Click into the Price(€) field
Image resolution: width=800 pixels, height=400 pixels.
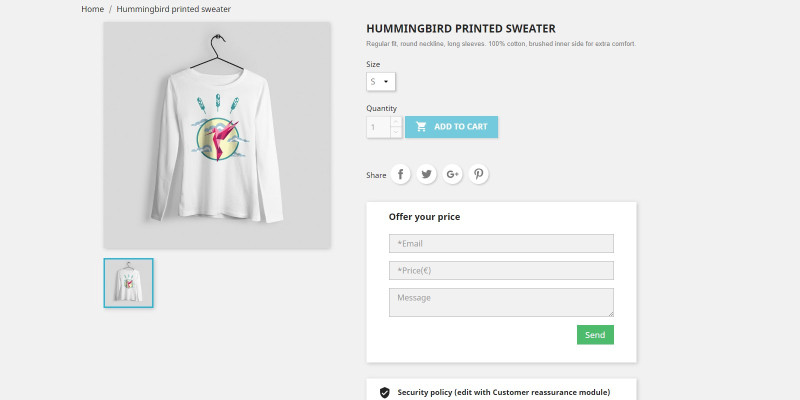pyautogui.click(x=501, y=270)
